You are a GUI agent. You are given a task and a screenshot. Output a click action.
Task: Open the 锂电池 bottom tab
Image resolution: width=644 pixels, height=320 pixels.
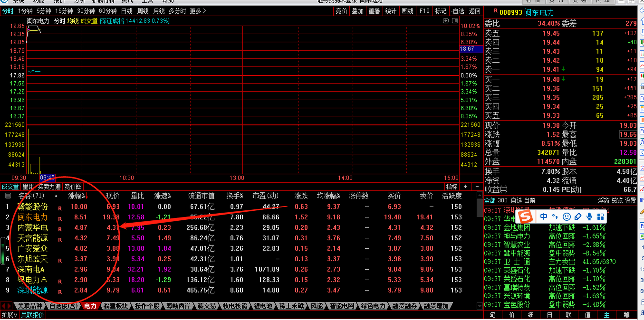pos(263,306)
